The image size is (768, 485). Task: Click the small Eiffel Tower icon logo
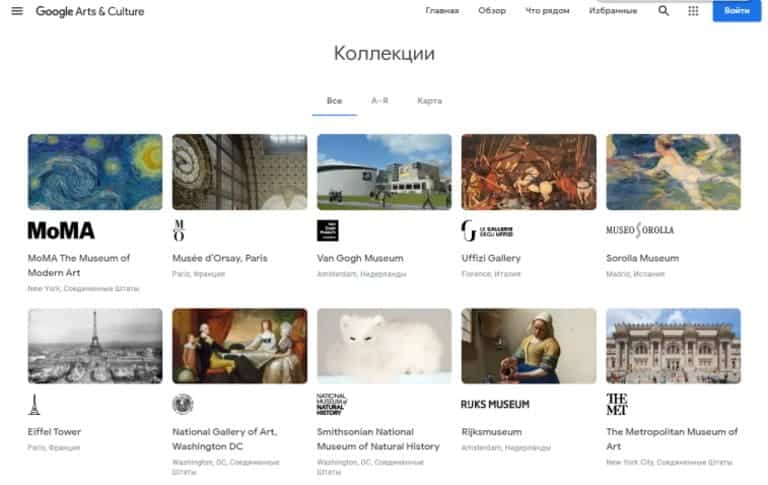(x=34, y=405)
